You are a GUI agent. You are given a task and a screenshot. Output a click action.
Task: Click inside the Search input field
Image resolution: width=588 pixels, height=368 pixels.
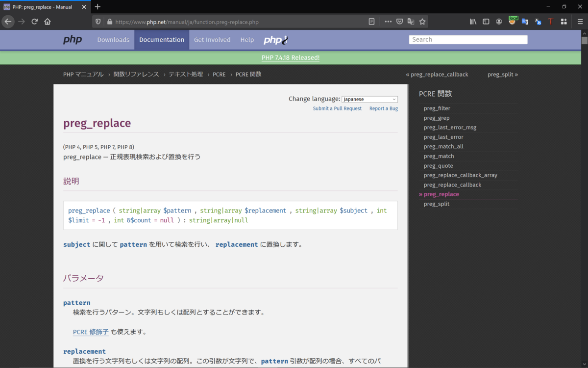pyautogui.click(x=468, y=39)
